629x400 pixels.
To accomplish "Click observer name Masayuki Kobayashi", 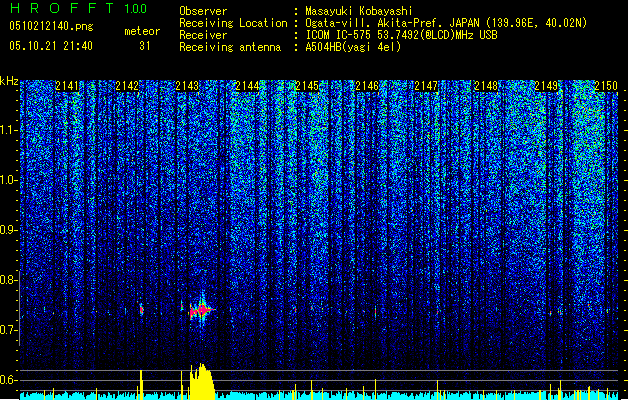I will (x=359, y=11).
